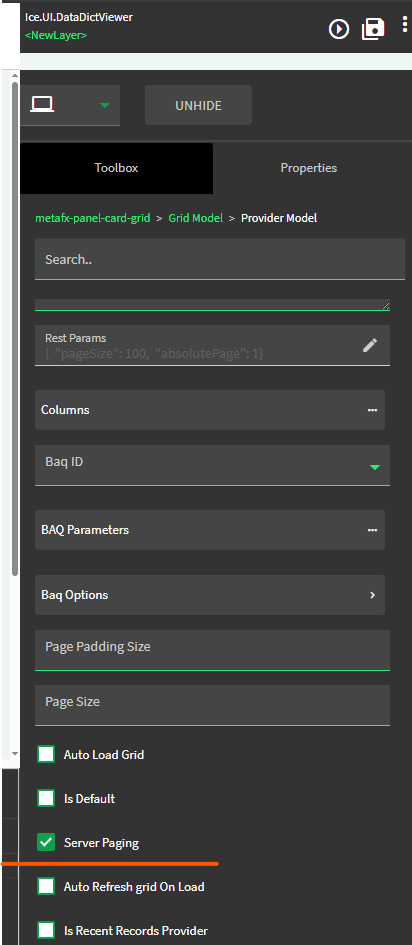Switch to the Properties tab
The height and width of the screenshot is (945, 412).
tap(308, 168)
